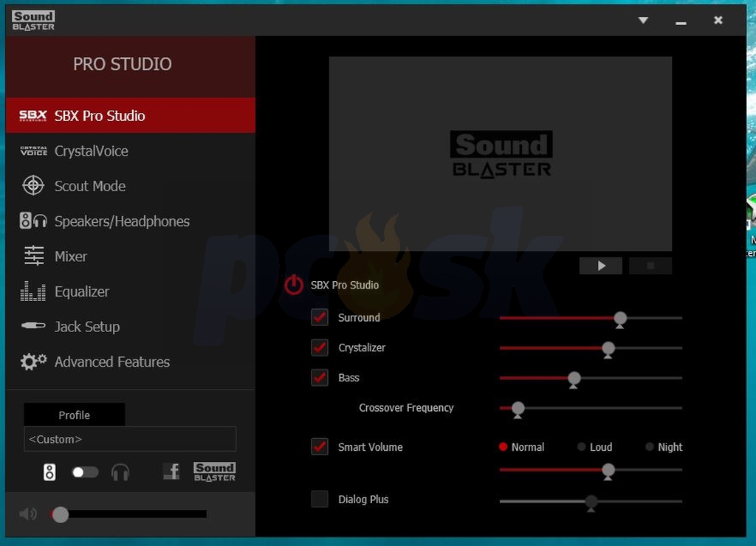Open the Jack Setup section
The width and height of the screenshot is (756, 546).
tap(131, 327)
